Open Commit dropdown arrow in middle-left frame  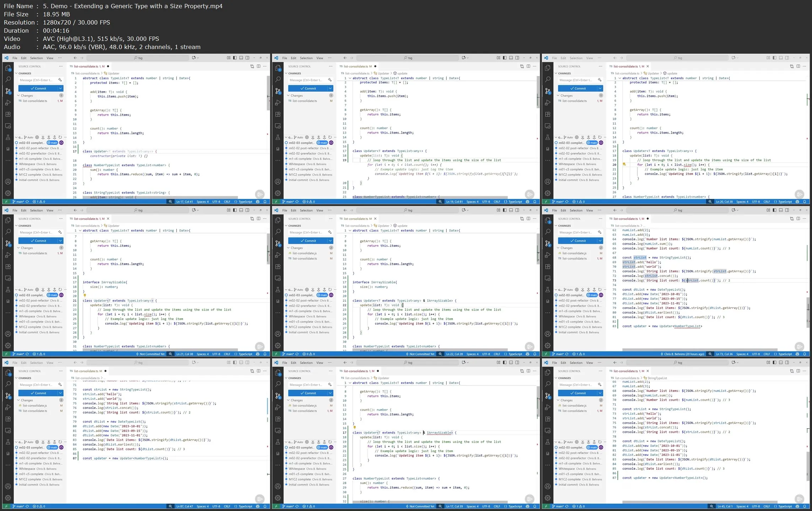pyautogui.click(x=61, y=241)
